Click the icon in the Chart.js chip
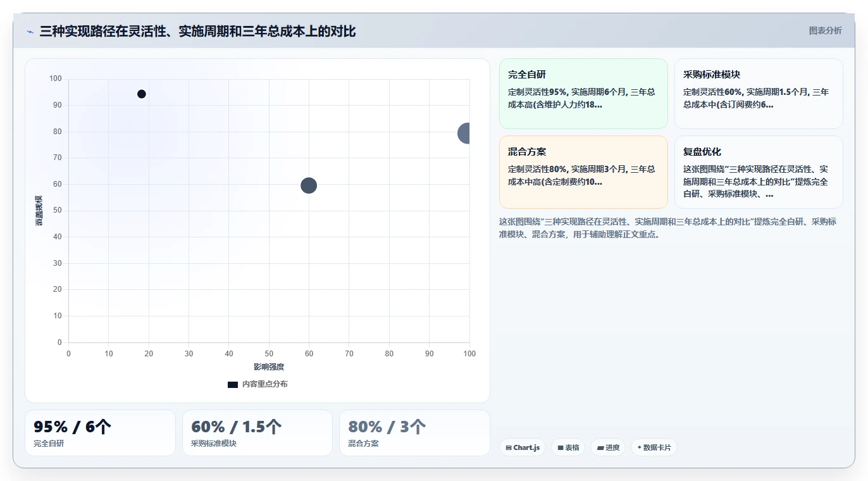This screenshot has height=481, width=868. pyautogui.click(x=509, y=447)
